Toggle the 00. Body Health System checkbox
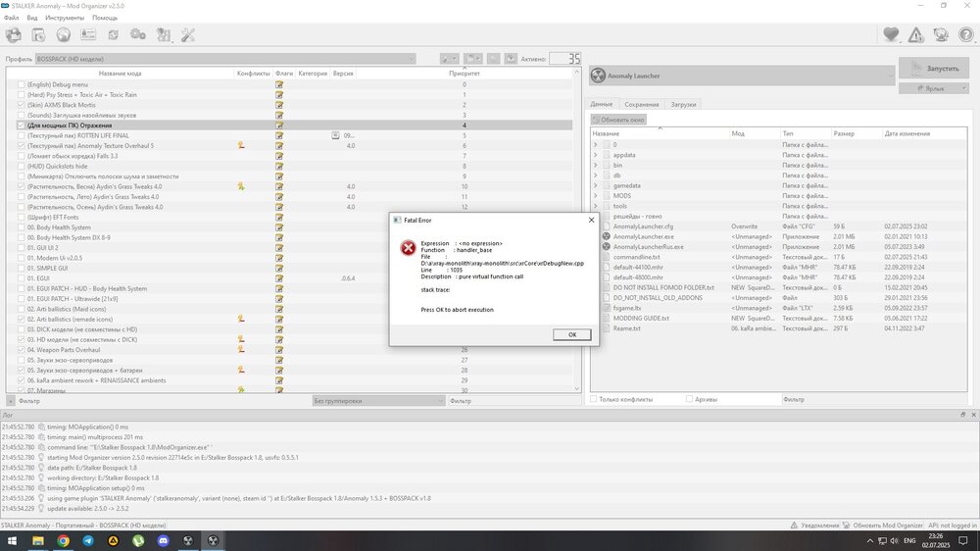 click(22, 227)
